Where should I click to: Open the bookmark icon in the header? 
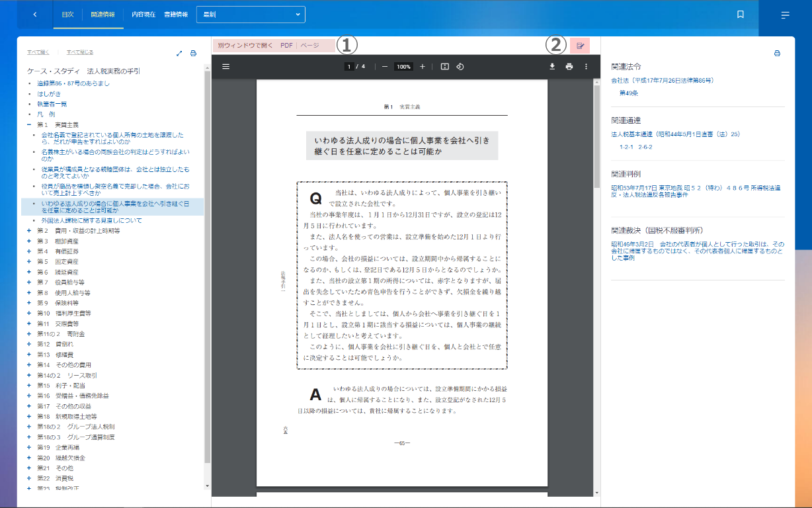coord(741,14)
